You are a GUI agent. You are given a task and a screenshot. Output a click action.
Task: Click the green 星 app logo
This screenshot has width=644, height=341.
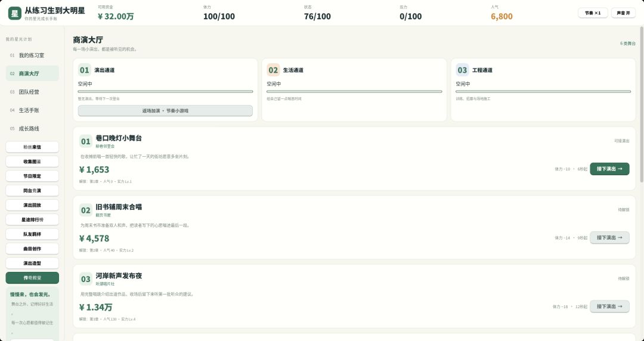pyautogui.click(x=15, y=13)
